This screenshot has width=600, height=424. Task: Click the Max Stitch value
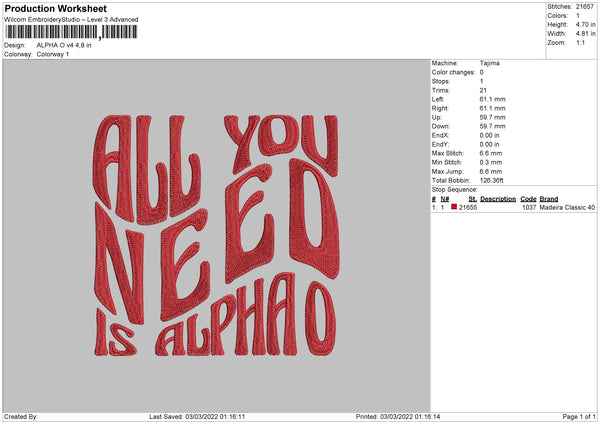point(491,153)
